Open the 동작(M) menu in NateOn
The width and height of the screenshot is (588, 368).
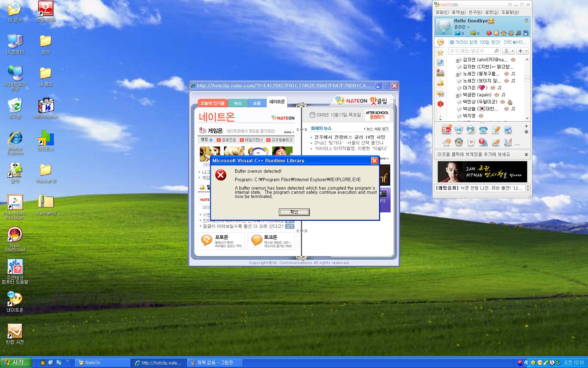click(x=458, y=12)
